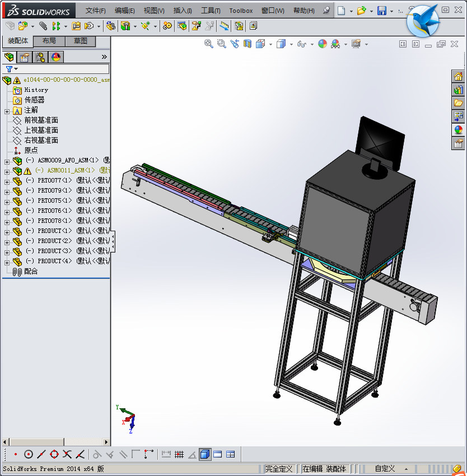Image resolution: width=467 pixels, height=476 pixels.
Task: Open the Reference Geometry tool
Action: tap(146, 26)
